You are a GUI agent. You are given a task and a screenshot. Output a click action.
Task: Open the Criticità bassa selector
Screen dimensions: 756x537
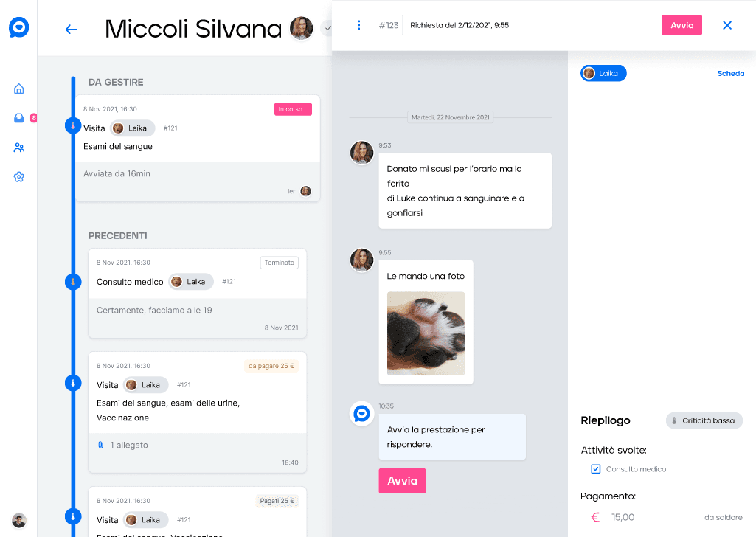click(704, 421)
